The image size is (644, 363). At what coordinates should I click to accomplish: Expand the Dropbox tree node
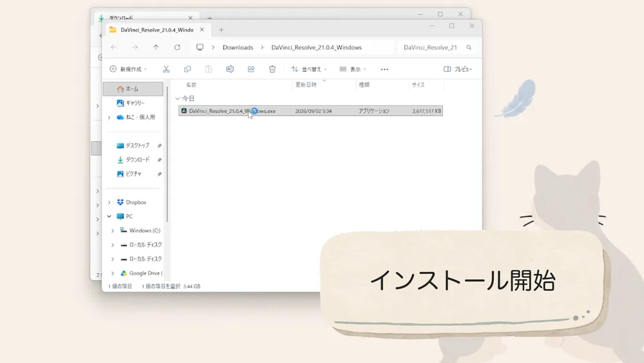(109, 202)
